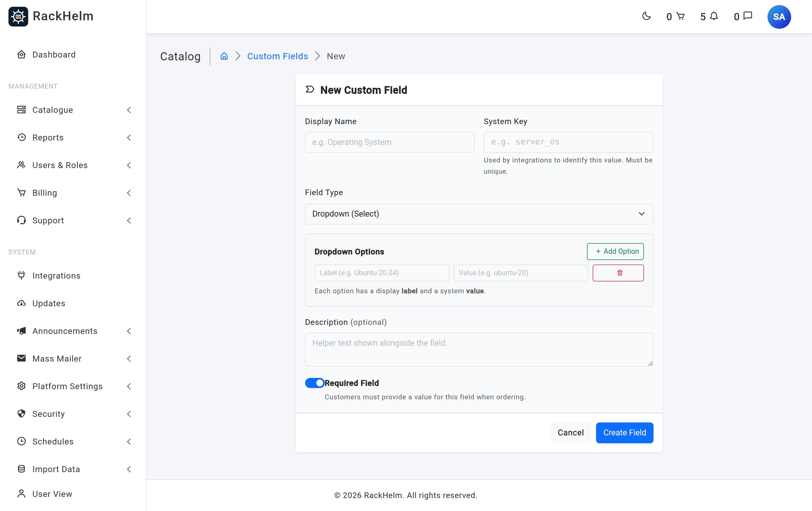Image resolution: width=812 pixels, height=511 pixels.
Task: Toggle the Required Field switch
Action: coord(314,383)
